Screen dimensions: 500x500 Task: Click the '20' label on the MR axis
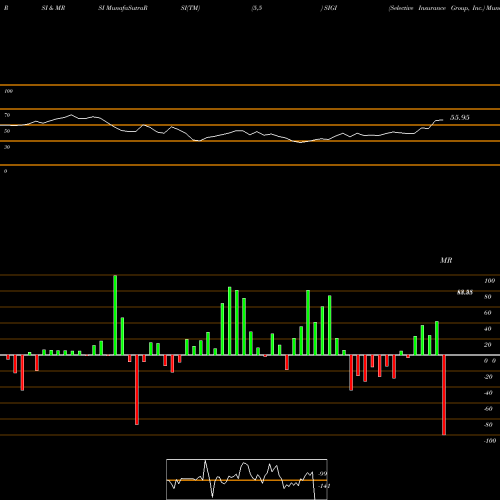[487, 345]
